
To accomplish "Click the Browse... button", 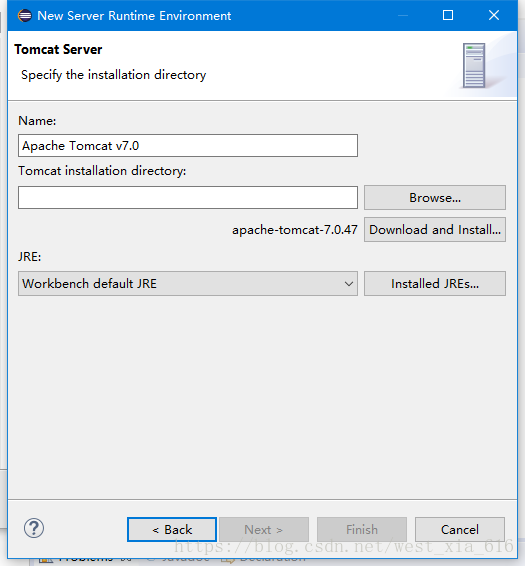I will pyautogui.click(x=435, y=197).
